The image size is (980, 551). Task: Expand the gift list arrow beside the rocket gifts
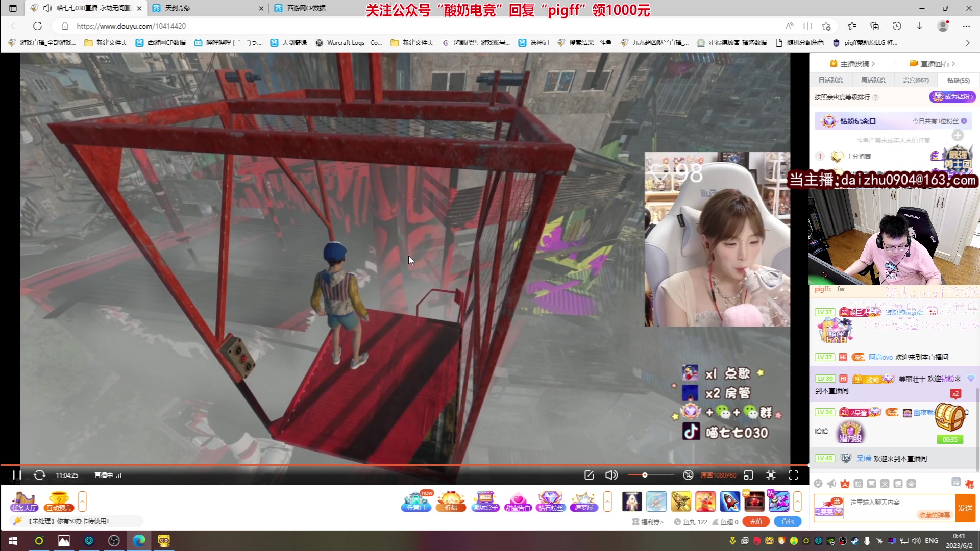797,502
